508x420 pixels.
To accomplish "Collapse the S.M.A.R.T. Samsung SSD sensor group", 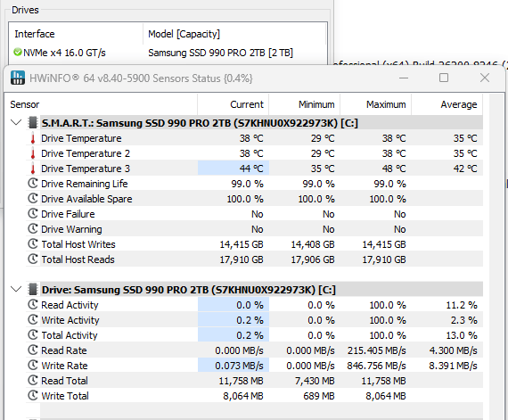I will [x=16, y=122].
